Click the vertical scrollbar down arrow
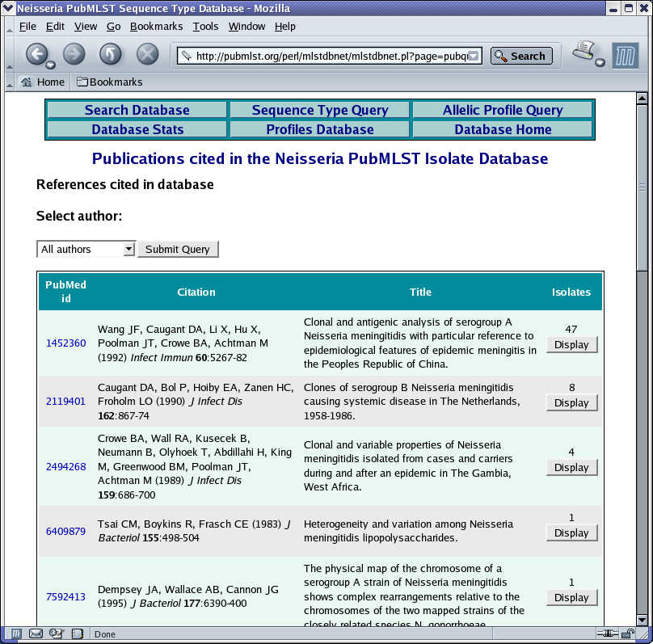This screenshot has width=653, height=644. click(x=642, y=621)
